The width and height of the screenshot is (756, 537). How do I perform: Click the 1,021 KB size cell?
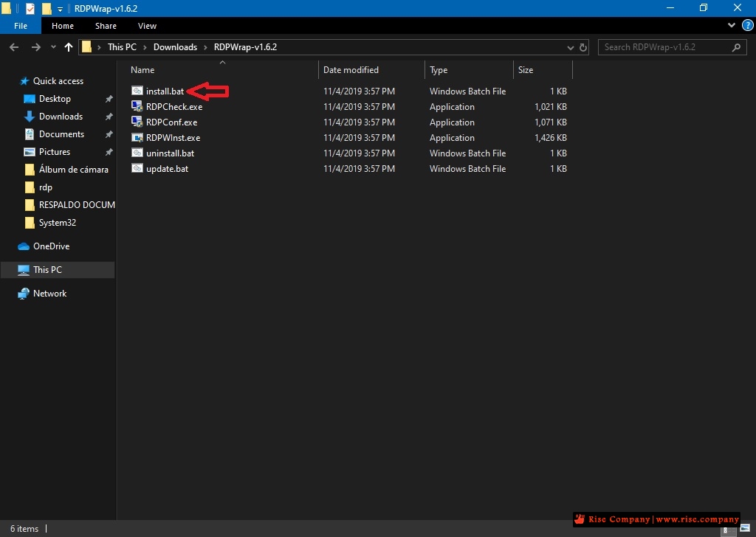tap(551, 107)
